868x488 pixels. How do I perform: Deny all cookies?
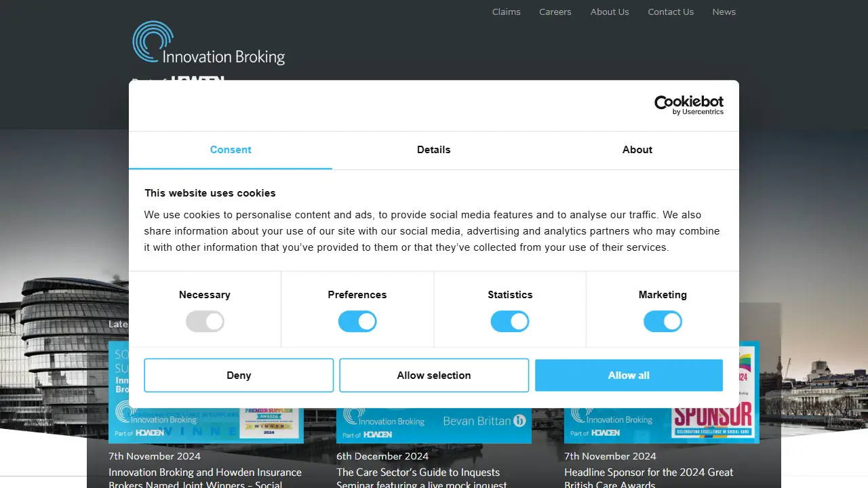click(x=239, y=375)
